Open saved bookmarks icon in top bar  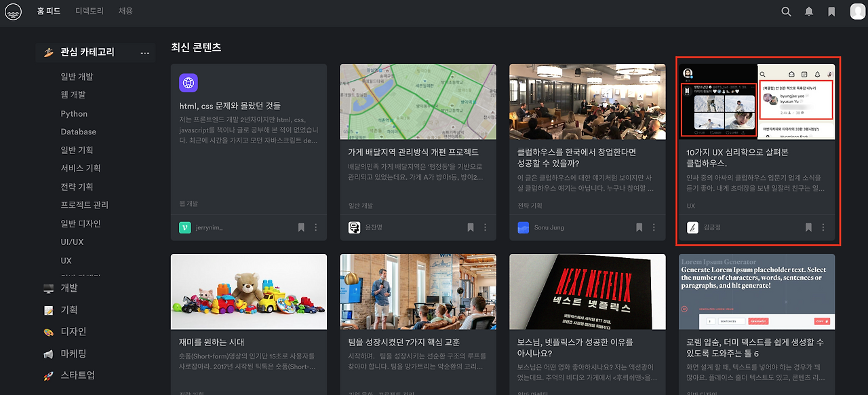(x=831, y=12)
